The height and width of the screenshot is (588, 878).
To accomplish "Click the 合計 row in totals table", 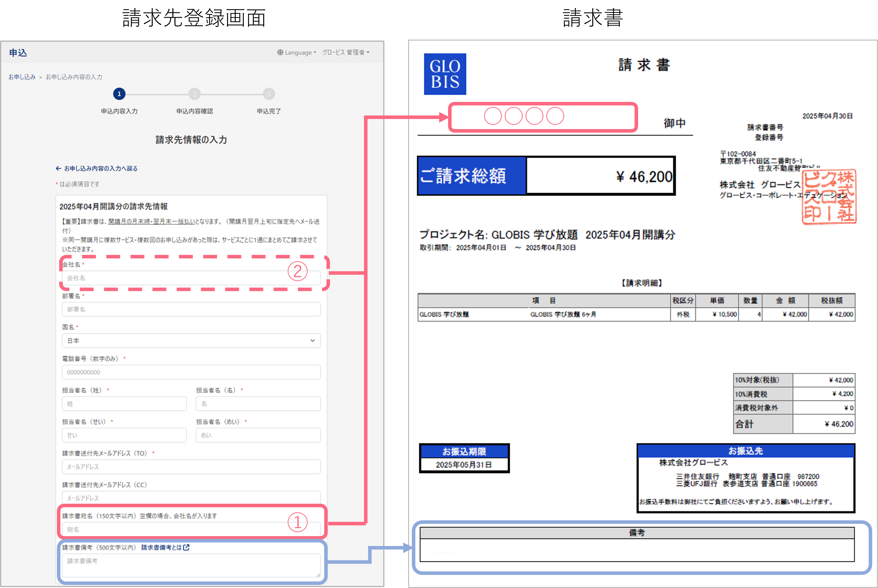I will tap(794, 424).
